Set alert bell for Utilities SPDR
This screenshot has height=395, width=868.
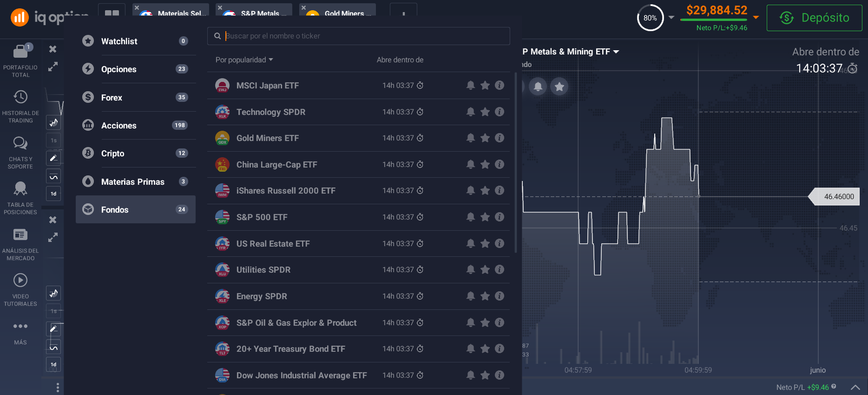471,269
